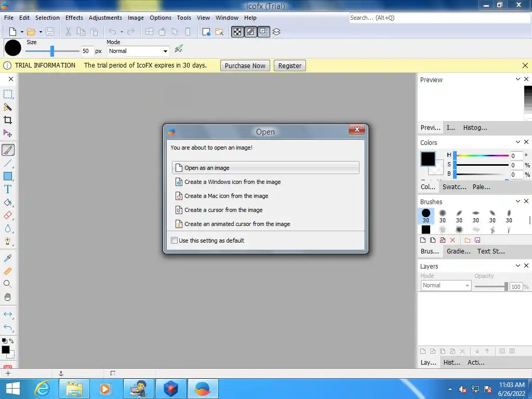Select the Brush tool in toolbox

[8, 150]
